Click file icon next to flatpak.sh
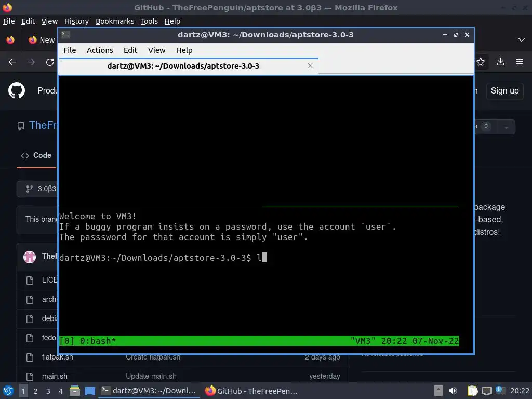The image size is (532, 399). [x=30, y=357]
